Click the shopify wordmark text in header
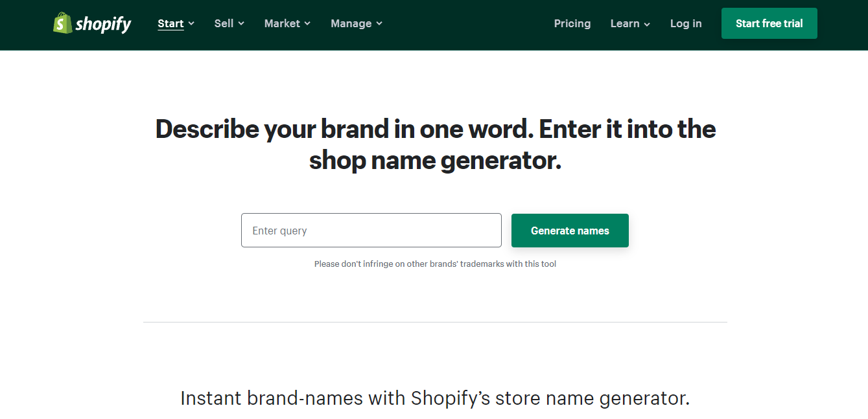The width and height of the screenshot is (868, 419). [x=103, y=25]
